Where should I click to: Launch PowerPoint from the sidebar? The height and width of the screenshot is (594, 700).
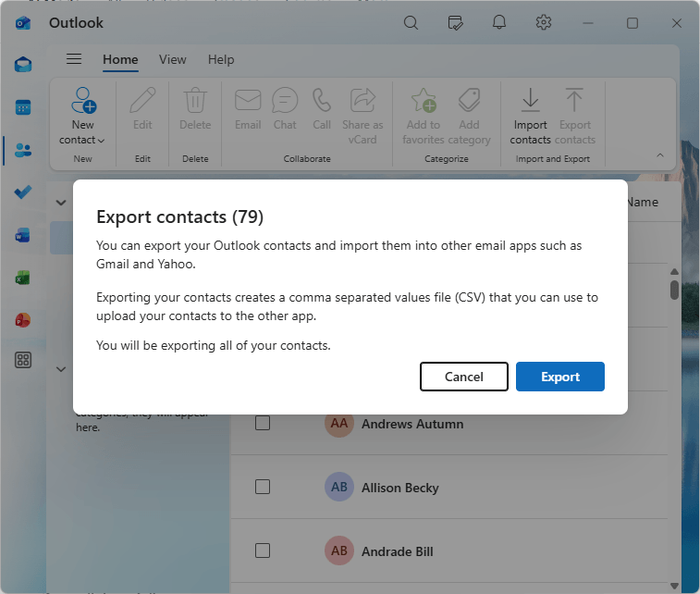point(23,320)
